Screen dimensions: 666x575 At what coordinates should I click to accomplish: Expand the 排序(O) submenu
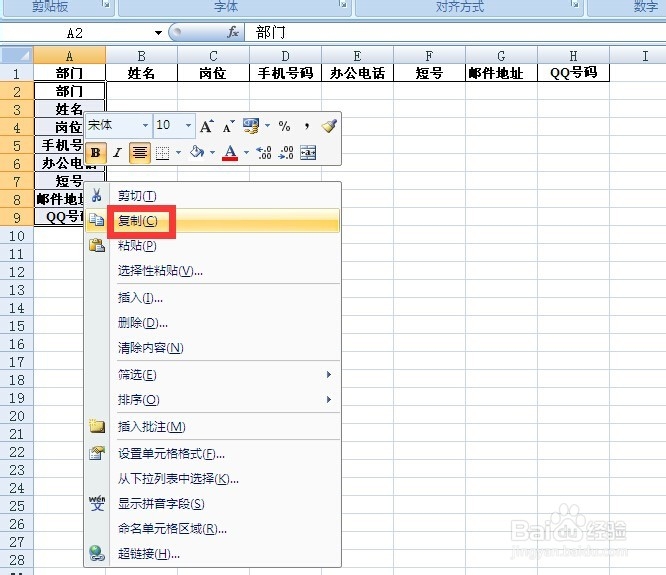coord(212,400)
